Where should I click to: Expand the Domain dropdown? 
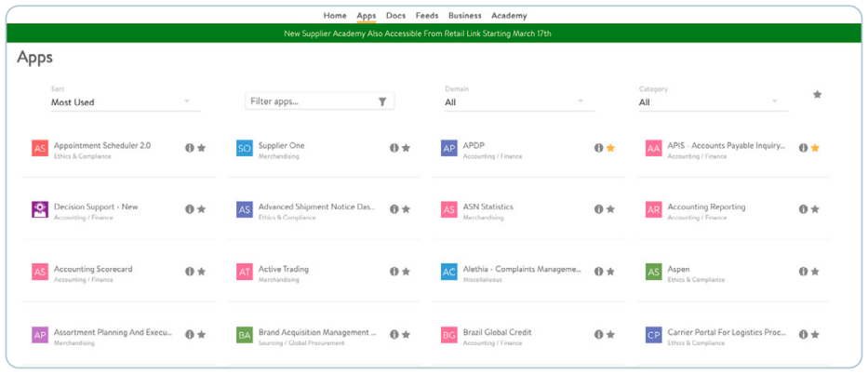(x=520, y=102)
